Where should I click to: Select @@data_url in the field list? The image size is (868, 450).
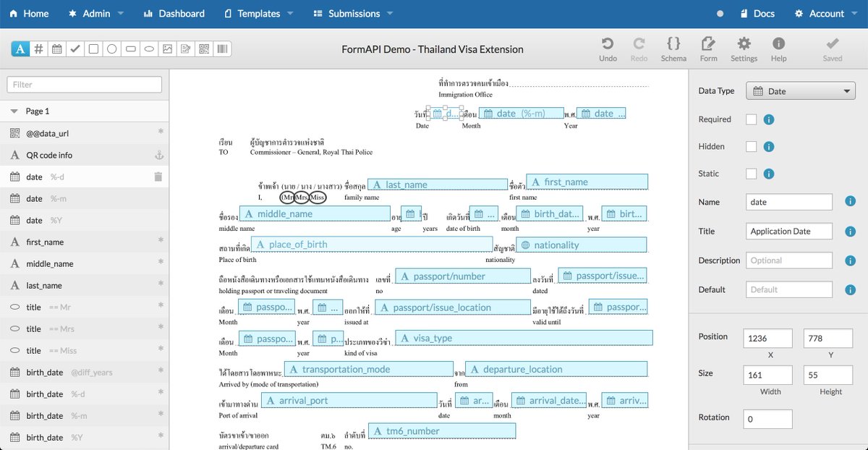(x=84, y=133)
